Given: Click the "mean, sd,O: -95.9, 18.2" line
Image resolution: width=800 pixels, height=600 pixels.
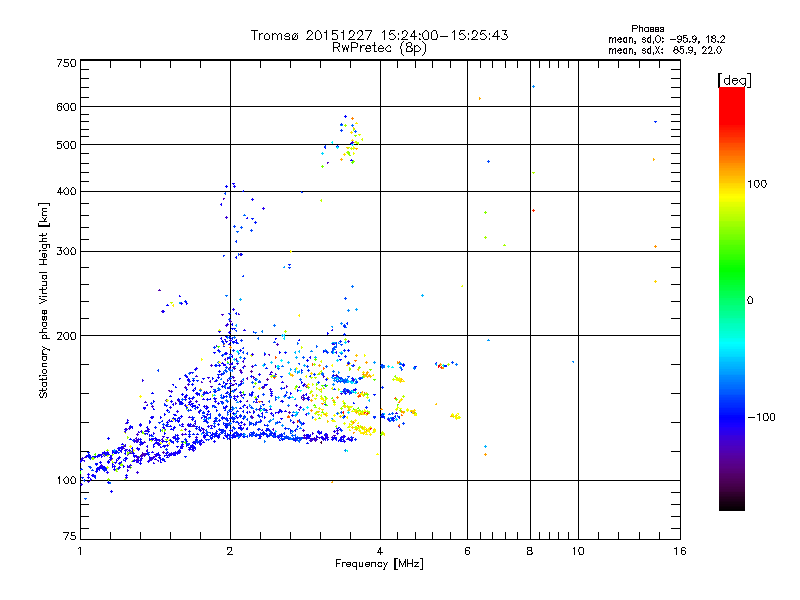Looking at the screenshot, I should tap(666, 39).
